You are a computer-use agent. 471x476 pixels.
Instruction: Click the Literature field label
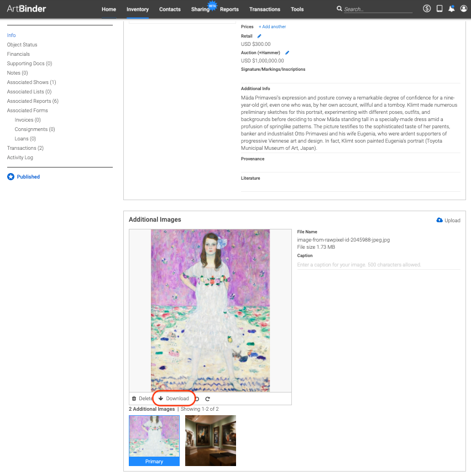click(250, 178)
